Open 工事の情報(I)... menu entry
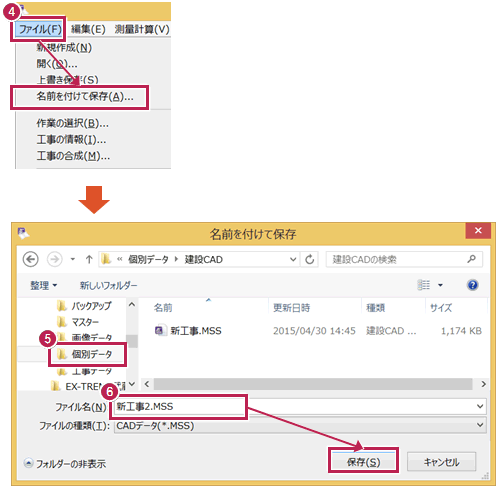 click(x=71, y=139)
